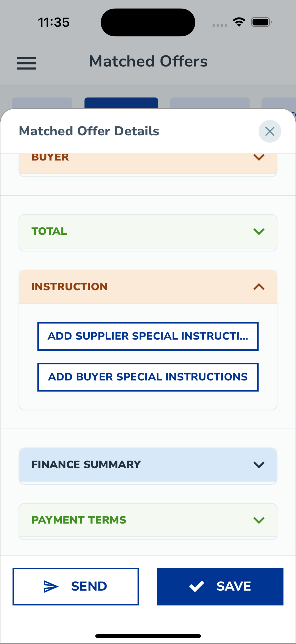
Task: Collapse the Instruction section chevron
Action: tap(259, 287)
